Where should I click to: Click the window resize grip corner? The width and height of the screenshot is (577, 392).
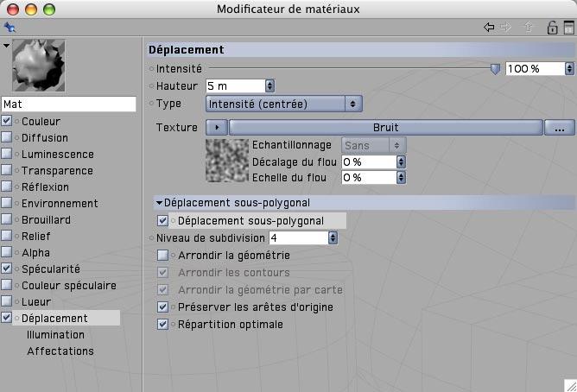point(571,386)
